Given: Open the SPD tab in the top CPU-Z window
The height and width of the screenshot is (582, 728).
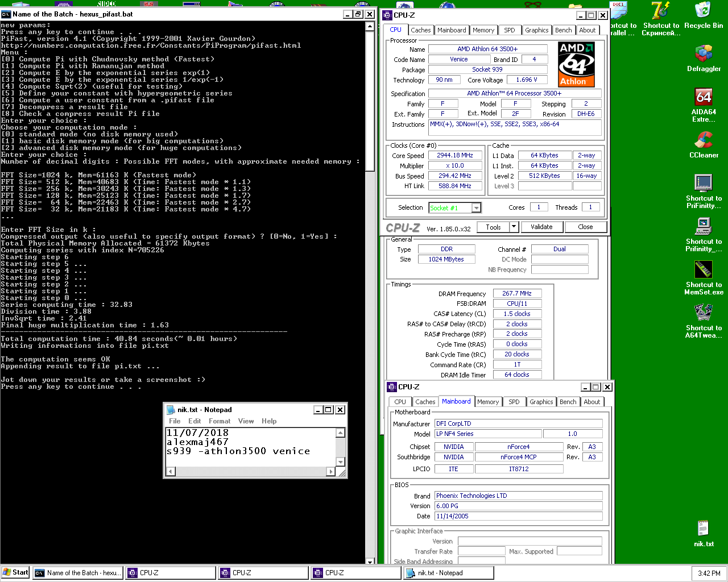Looking at the screenshot, I should point(510,30).
